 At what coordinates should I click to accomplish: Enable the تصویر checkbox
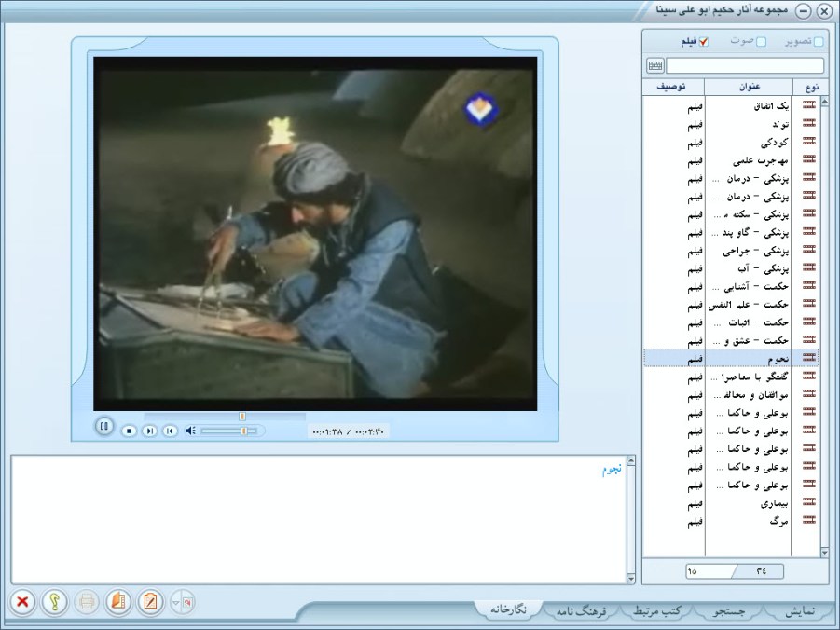tap(819, 42)
